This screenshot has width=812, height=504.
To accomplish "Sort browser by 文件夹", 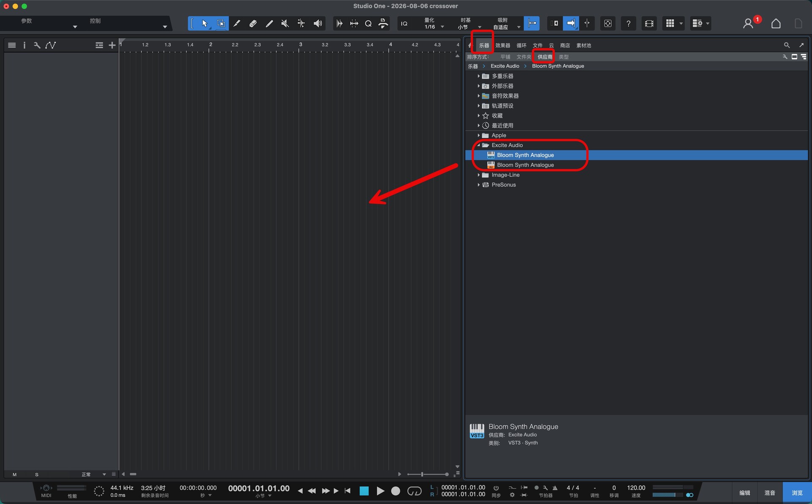I will click(524, 57).
